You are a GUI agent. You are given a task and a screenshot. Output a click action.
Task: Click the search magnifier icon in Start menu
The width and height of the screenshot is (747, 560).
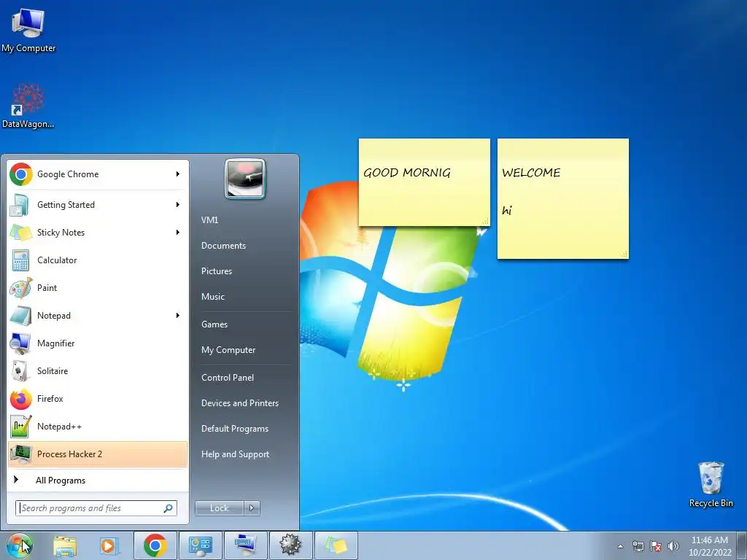(x=169, y=508)
